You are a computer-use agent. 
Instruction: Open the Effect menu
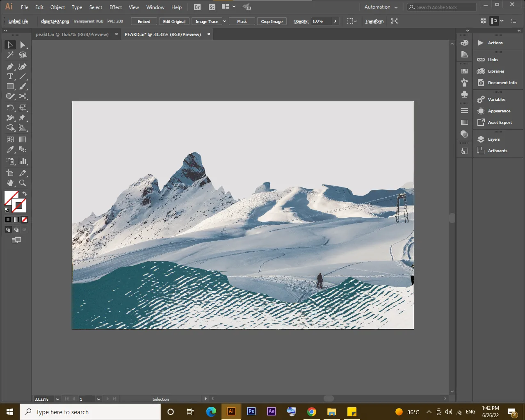coord(116,7)
